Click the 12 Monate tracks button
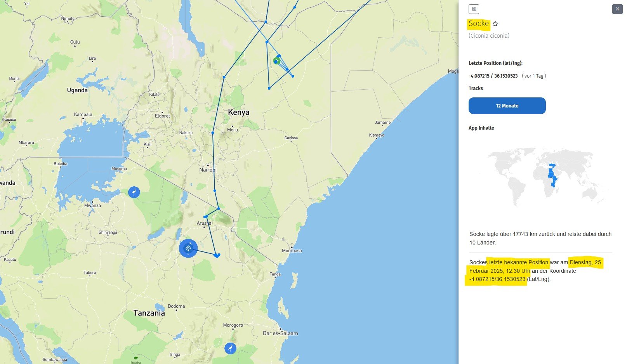This screenshot has height=364, width=627. tap(507, 106)
